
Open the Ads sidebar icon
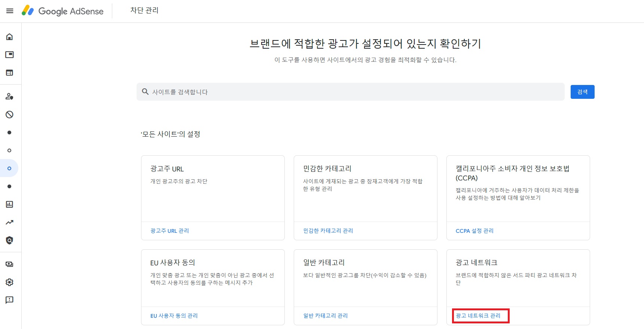9,55
